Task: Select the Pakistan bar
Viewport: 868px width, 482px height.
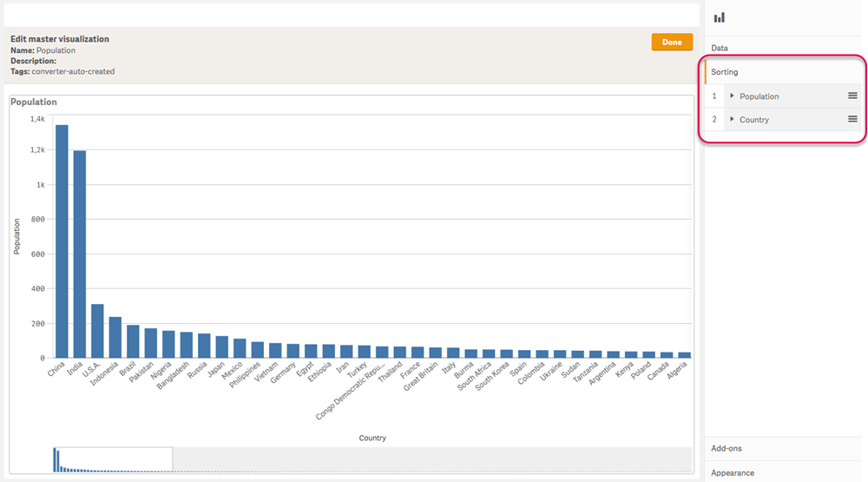Action: 150,343
